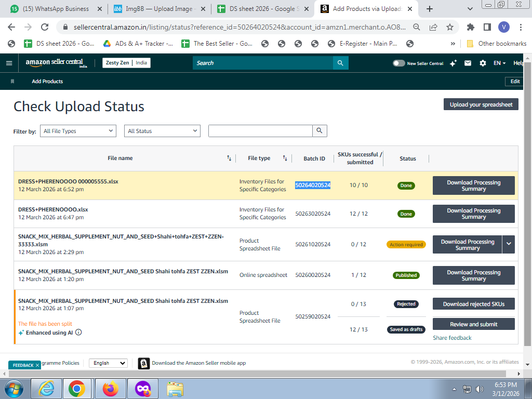Download Processing Summary for batch 50264020524
The image size is (532, 399).
click(x=474, y=185)
